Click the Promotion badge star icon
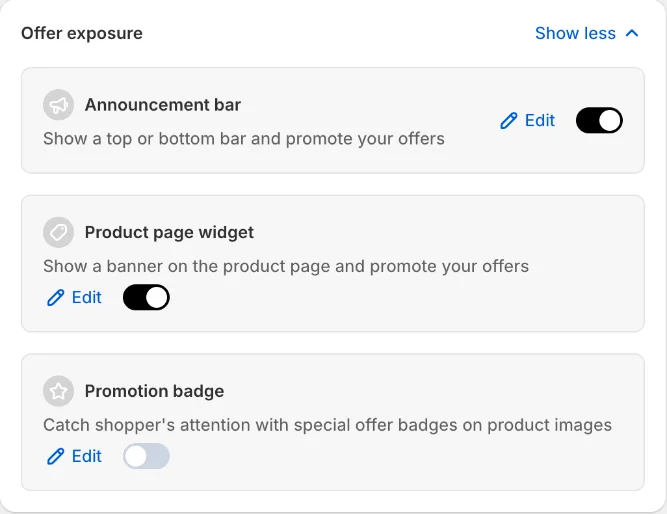This screenshot has height=514, width=667. click(x=58, y=391)
